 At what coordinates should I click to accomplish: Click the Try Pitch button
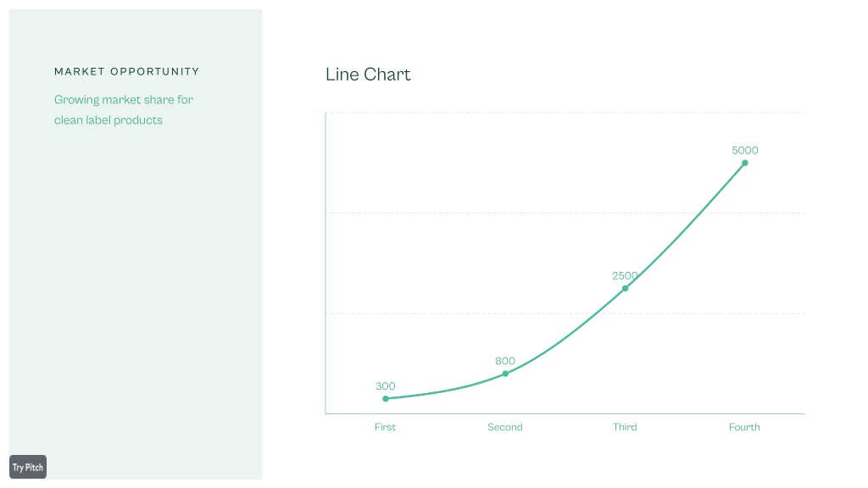tap(28, 467)
